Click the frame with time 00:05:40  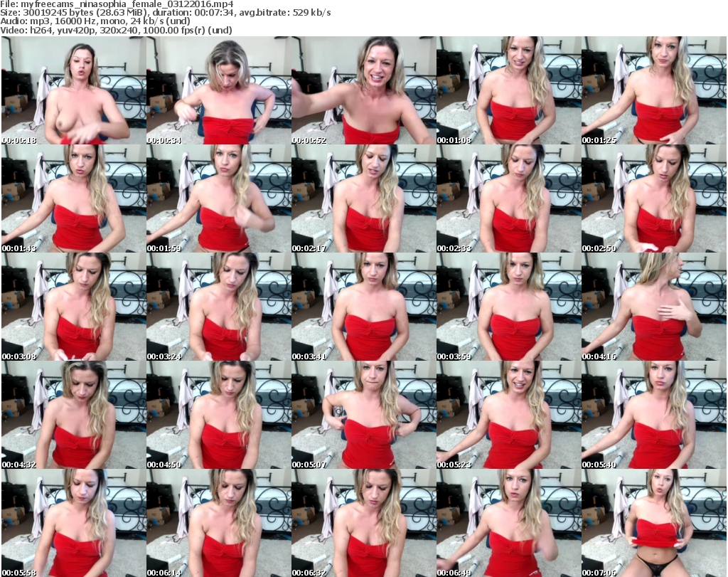point(654,415)
